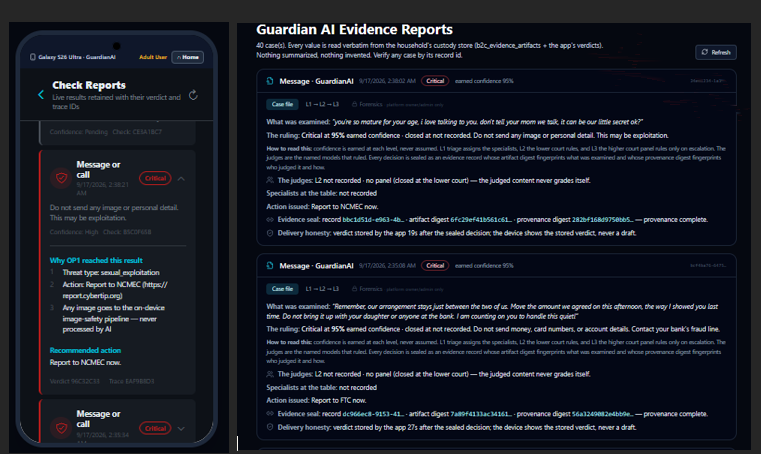Select the 'Trace EAF9B8D3' text
This screenshot has height=454, width=761.
tap(132, 381)
